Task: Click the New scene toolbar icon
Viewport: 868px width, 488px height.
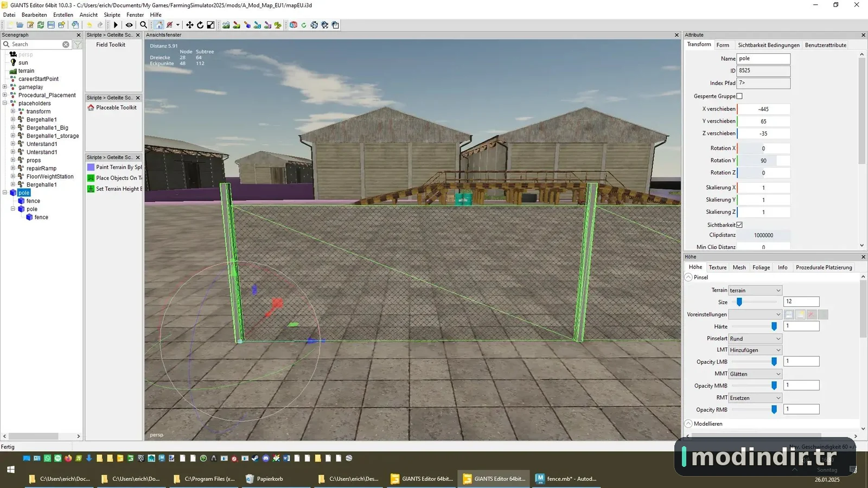Action: pos(9,25)
